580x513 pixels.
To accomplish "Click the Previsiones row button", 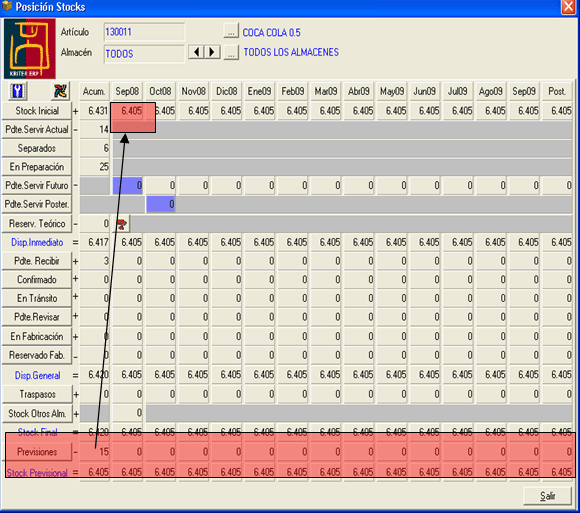I will 37,452.
